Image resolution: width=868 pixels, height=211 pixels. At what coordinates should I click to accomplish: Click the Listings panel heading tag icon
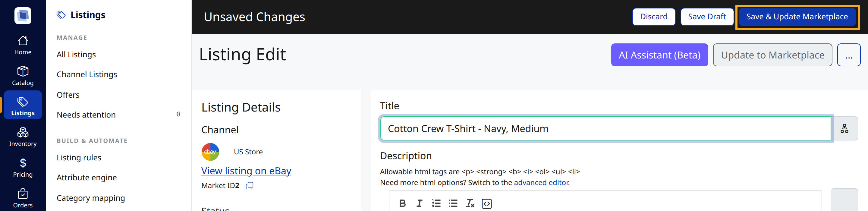tap(61, 15)
